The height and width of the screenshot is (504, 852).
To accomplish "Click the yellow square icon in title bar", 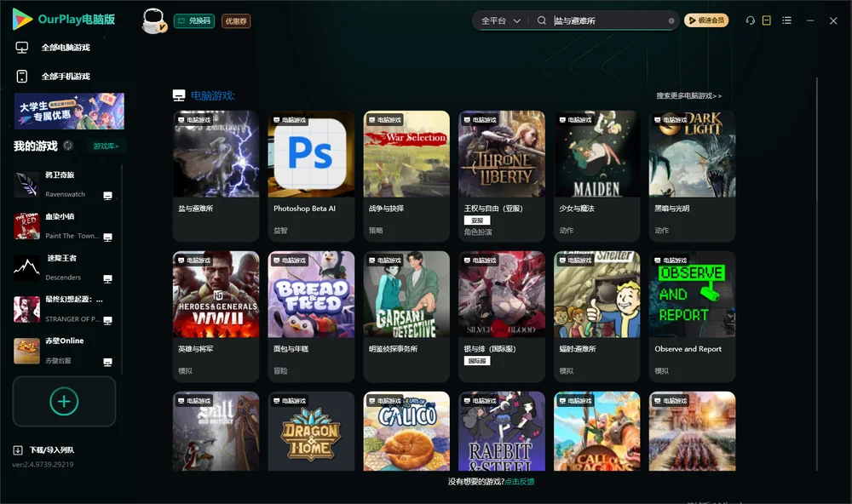I will pyautogui.click(x=767, y=20).
